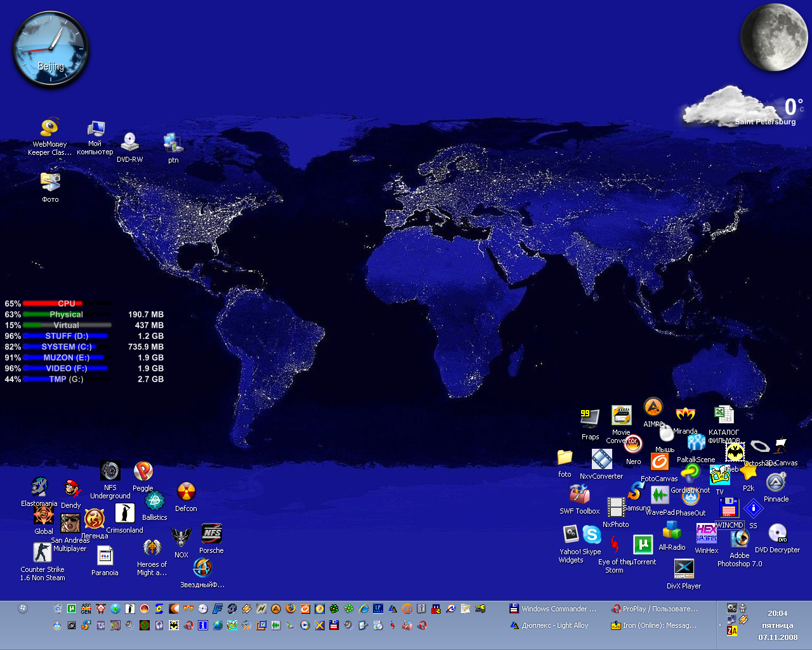
Task: Switch to the ProPlay taskbar button
Action: point(655,609)
